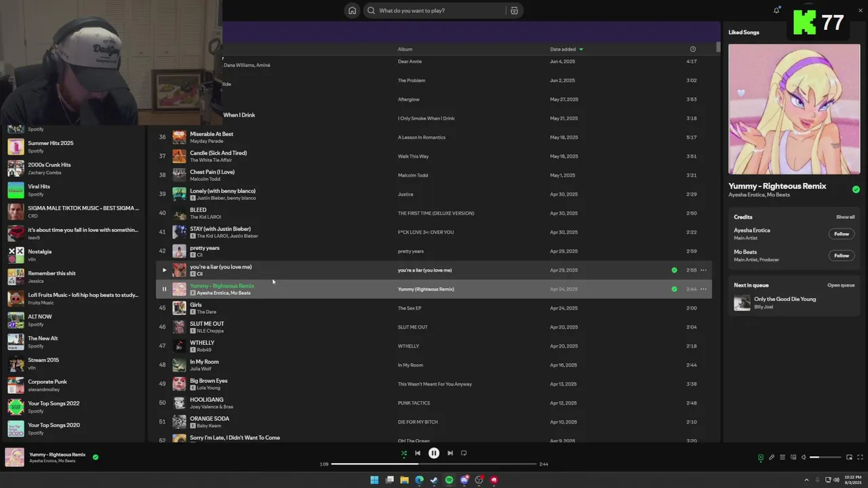Open the Browse icon in search bar
The width and height of the screenshot is (868, 488).
[x=514, y=10]
